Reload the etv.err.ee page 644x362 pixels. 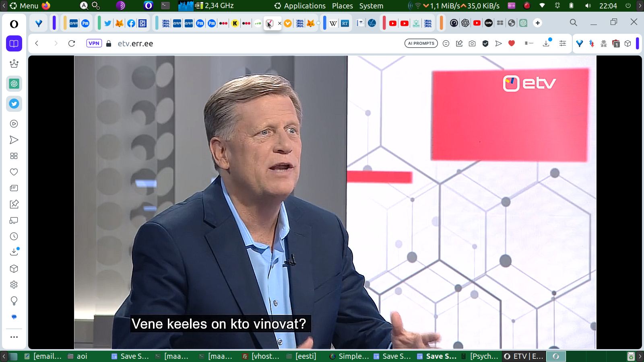(x=72, y=43)
